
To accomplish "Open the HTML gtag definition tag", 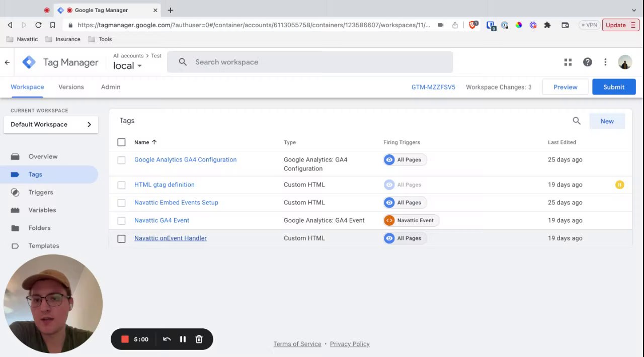I will (x=165, y=185).
